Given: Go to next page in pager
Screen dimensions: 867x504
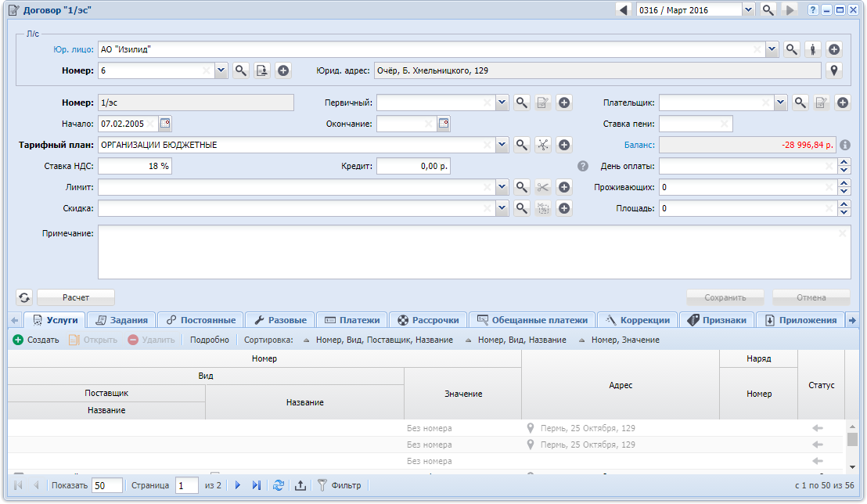Looking at the screenshot, I should pos(238,485).
